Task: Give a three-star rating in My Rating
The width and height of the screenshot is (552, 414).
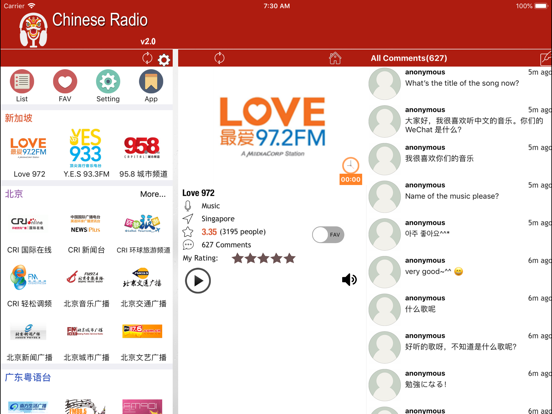Action: click(264, 258)
